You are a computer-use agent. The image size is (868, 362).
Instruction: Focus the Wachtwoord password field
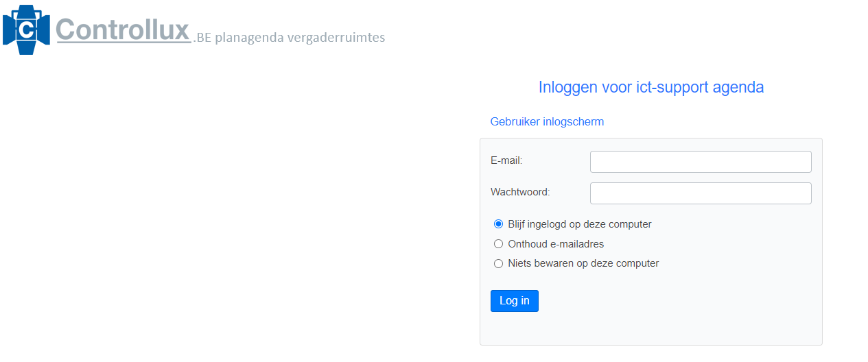[700, 193]
